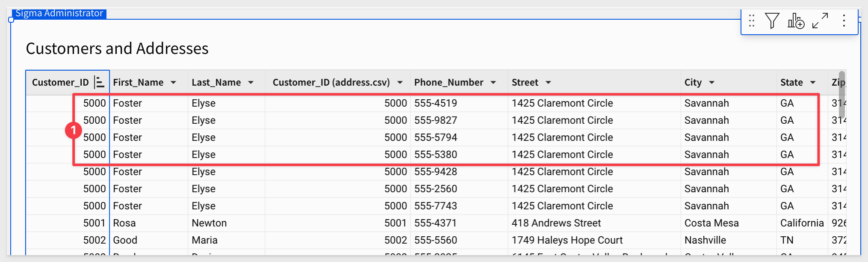The image size is (868, 262).
Task: Click the 1749 Haleys Hope Court cell
Action: (x=567, y=240)
